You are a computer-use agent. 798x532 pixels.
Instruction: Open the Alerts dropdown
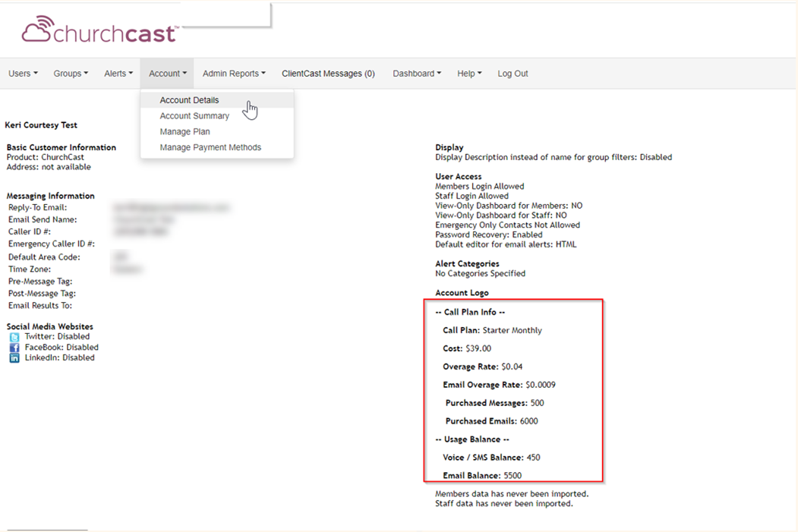coord(118,74)
